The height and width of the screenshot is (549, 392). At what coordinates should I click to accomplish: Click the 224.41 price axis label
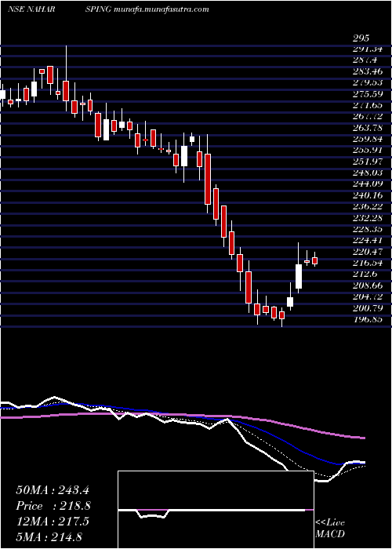point(368,240)
